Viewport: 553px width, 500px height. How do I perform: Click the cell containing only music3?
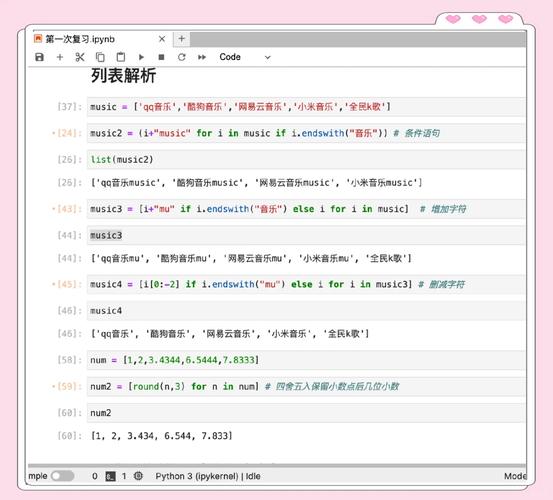click(x=306, y=235)
